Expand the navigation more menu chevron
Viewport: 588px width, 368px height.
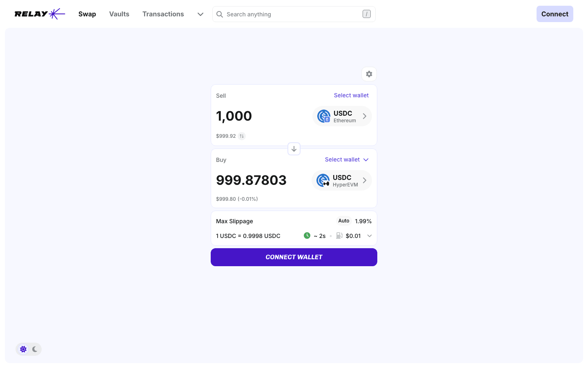click(x=200, y=14)
